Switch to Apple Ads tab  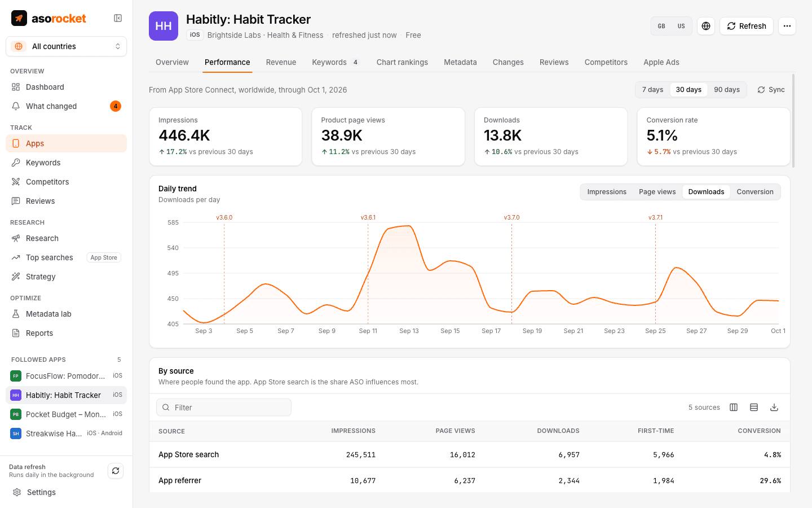661,62
